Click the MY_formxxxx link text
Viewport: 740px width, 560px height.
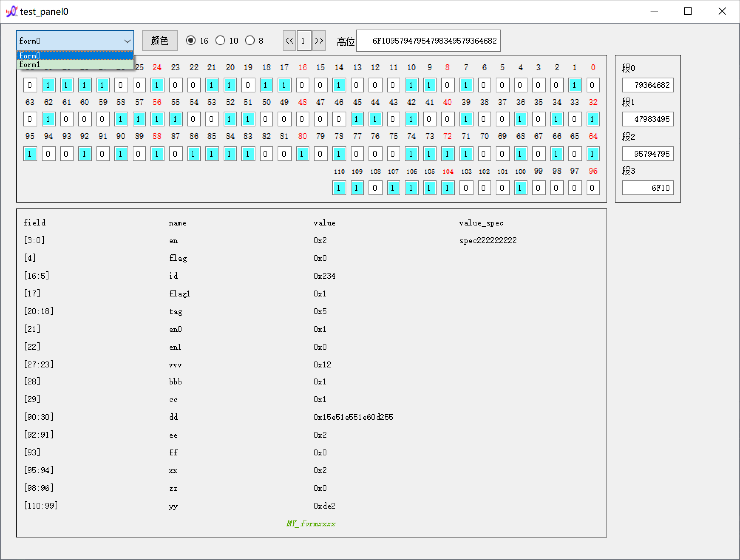[311, 523]
